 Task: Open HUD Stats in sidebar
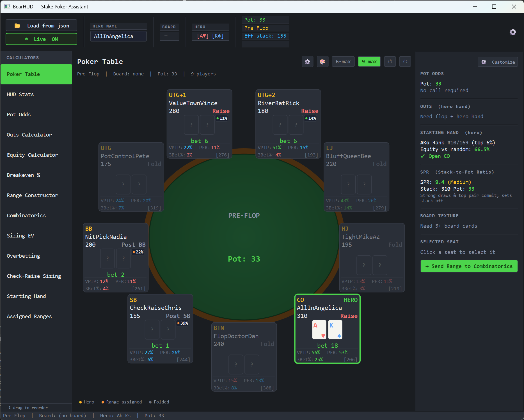36,94
